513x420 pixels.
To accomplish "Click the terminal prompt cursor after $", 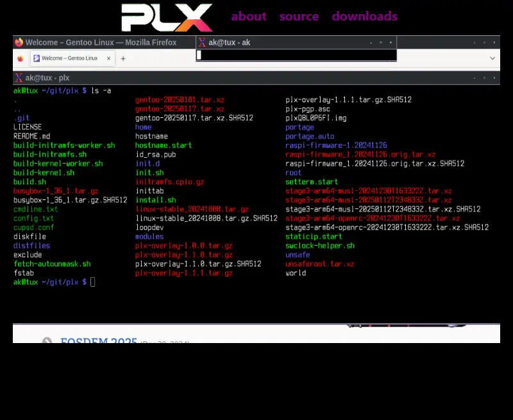I will [x=92, y=282].
